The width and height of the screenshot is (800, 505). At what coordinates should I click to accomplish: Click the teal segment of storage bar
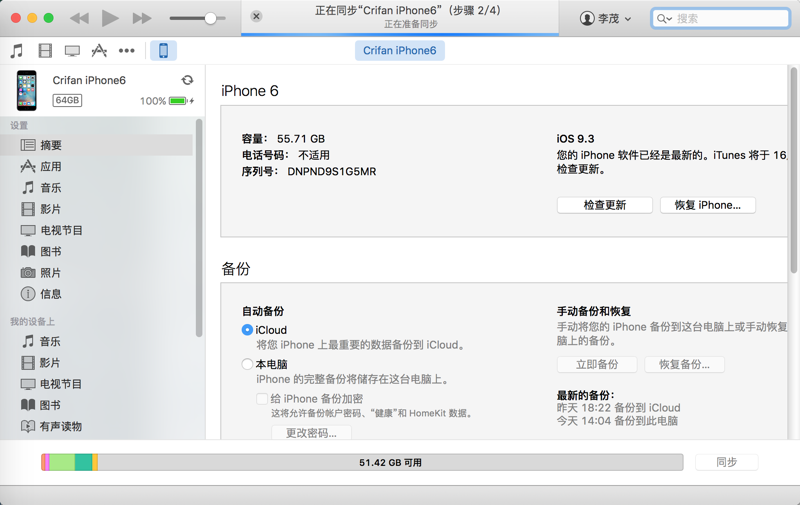coord(84,463)
